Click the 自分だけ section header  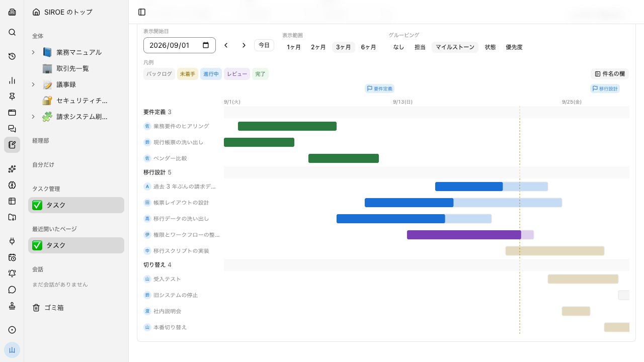coord(43,165)
